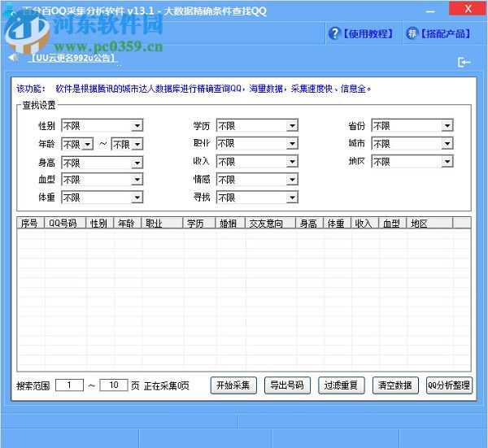Sort by the QQ号码 column header
The width and height of the screenshot is (488, 448).
click(65, 223)
